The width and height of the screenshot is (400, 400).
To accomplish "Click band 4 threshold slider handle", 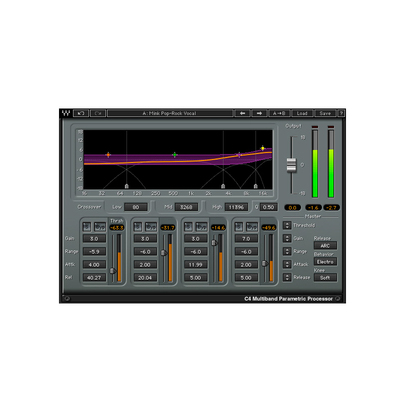I will tap(265, 263).
